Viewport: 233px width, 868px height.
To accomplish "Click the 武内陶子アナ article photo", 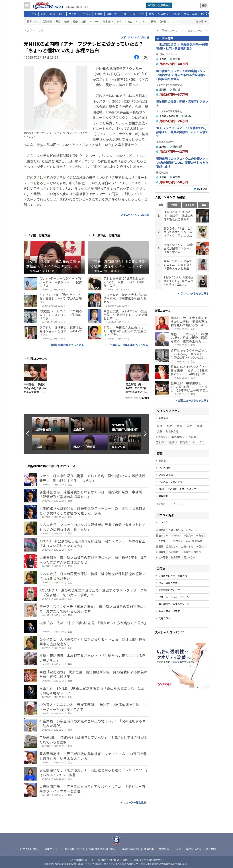I will (x=55, y=98).
